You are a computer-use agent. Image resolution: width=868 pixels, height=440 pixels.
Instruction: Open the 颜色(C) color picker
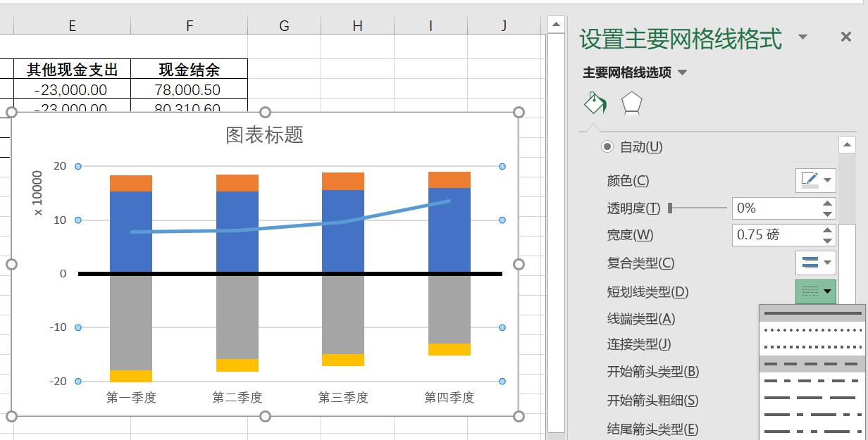click(815, 180)
